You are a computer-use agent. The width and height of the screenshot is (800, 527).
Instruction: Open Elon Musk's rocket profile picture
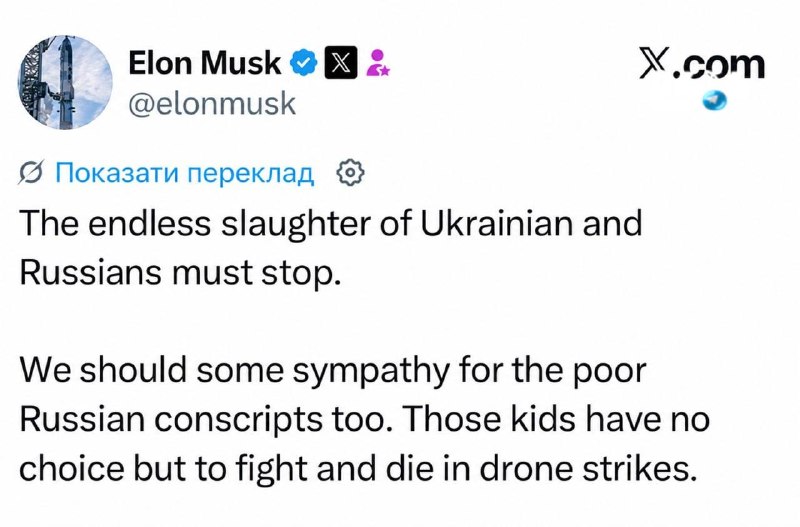65,83
